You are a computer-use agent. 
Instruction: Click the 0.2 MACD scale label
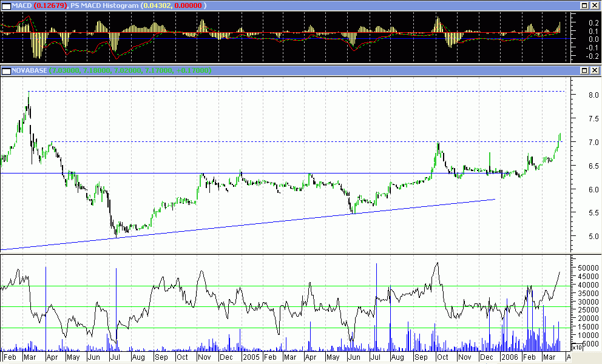tap(580, 22)
